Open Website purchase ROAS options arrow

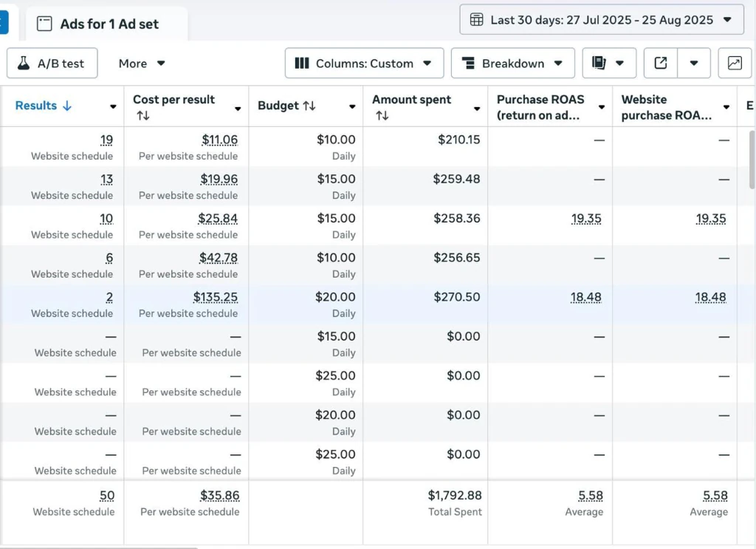point(726,106)
